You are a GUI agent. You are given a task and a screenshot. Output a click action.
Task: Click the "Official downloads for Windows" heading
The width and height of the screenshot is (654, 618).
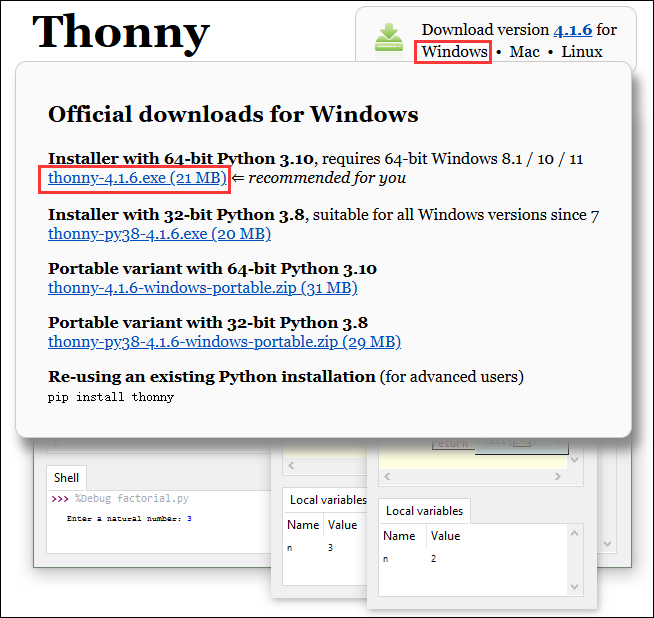(233, 114)
